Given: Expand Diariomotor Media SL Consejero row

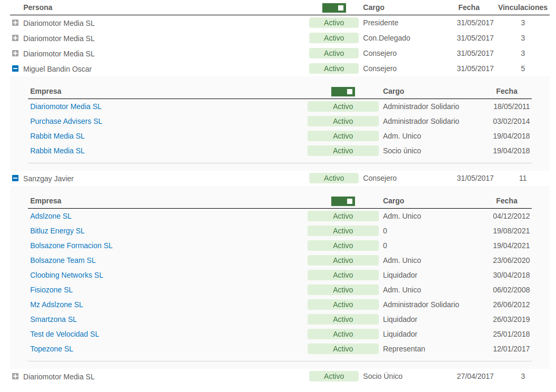Looking at the screenshot, I should 15,53.
